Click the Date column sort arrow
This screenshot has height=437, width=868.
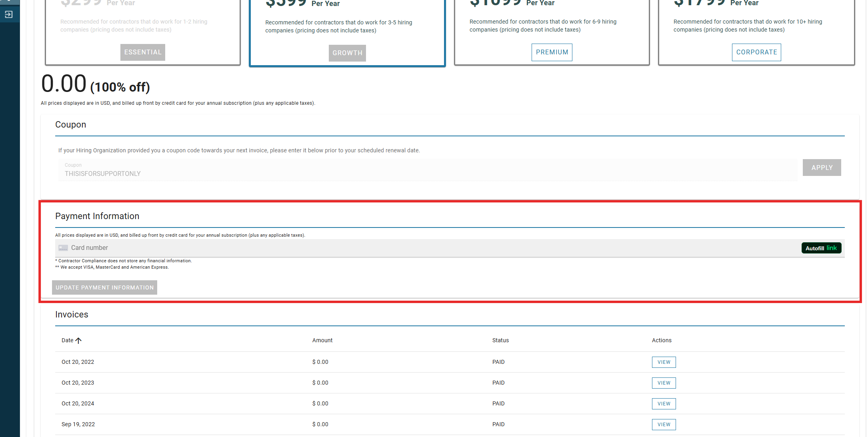(78, 341)
